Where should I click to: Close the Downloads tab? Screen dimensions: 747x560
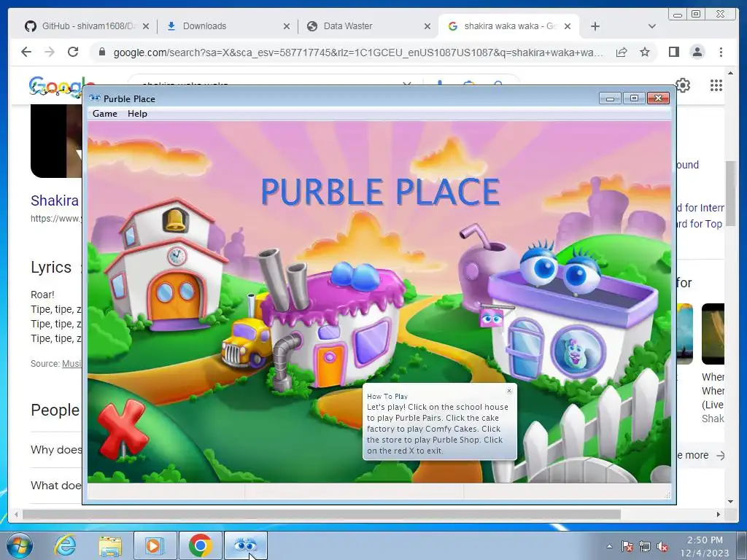click(286, 26)
